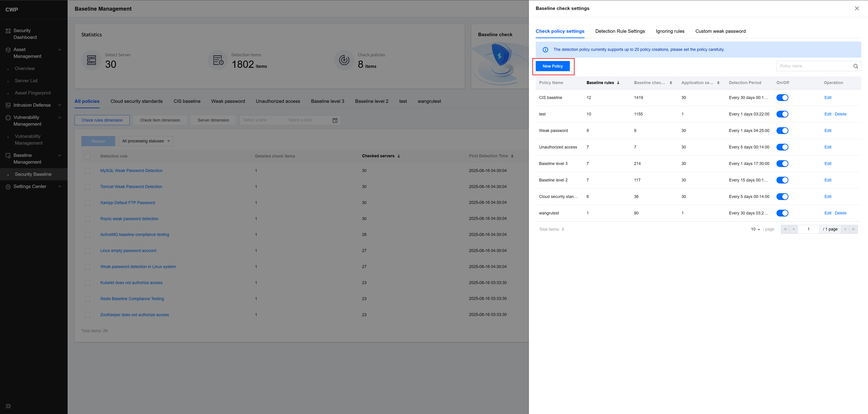Click the Vulnerability Management icon in sidebar

click(8, 118)
